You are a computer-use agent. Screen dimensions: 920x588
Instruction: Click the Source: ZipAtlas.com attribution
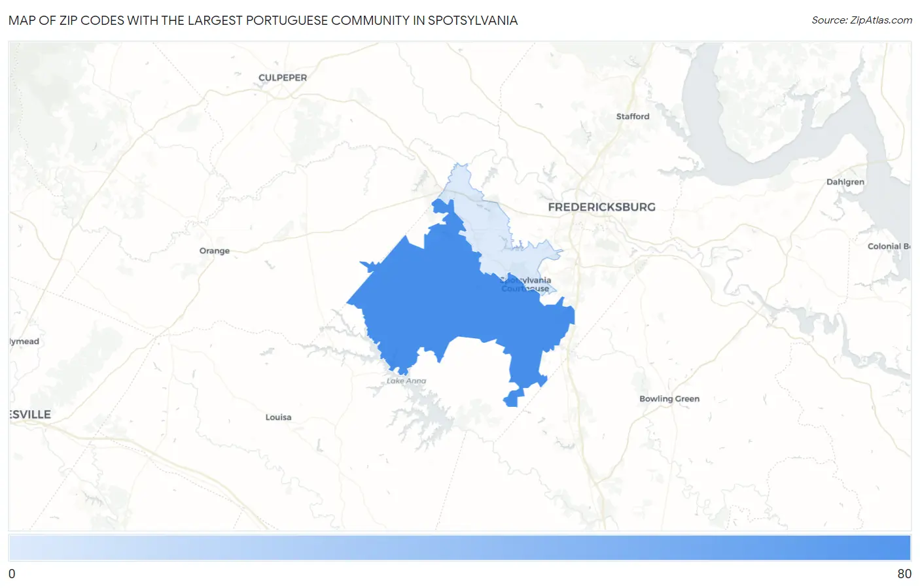pos(862,20)
